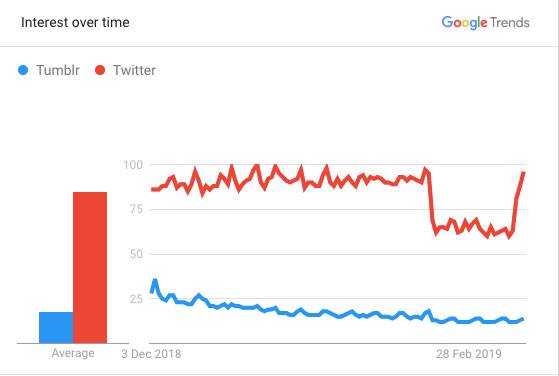The height and width of the screenshot is (376, 559).
Task: Click the blue Tumblr legend dot
Action: coord(23,70)
